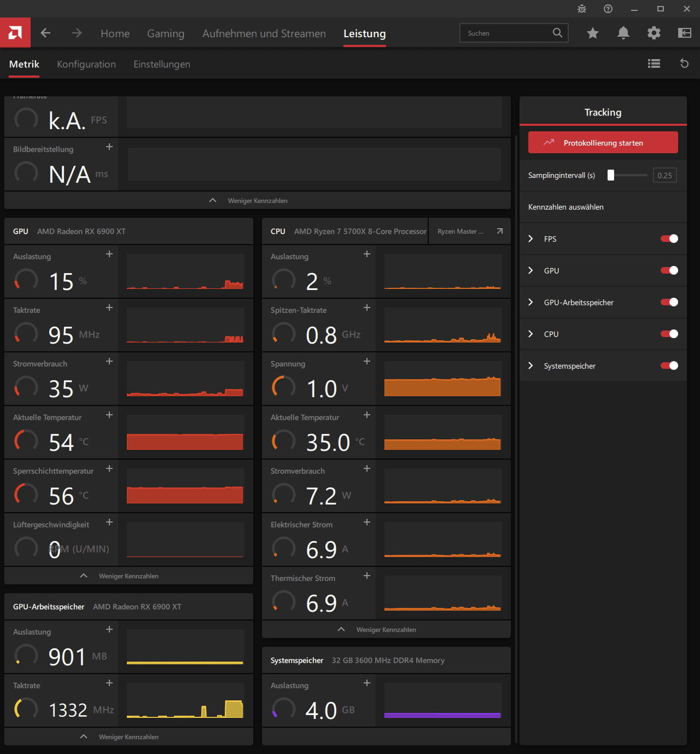Add Bildbereitstellung metric with plus icon

click(109, 147)
